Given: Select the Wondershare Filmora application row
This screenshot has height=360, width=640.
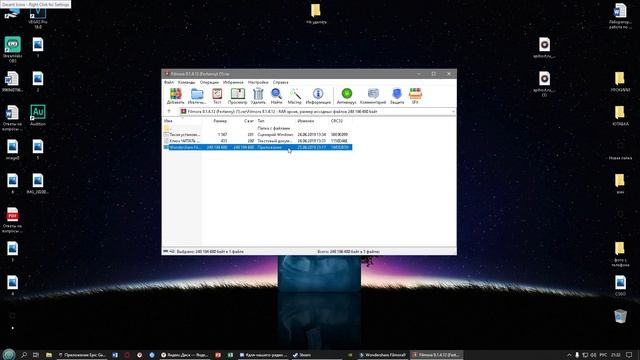Looking at the screenshot, I should pyautogui.click(x=257, y=147).
